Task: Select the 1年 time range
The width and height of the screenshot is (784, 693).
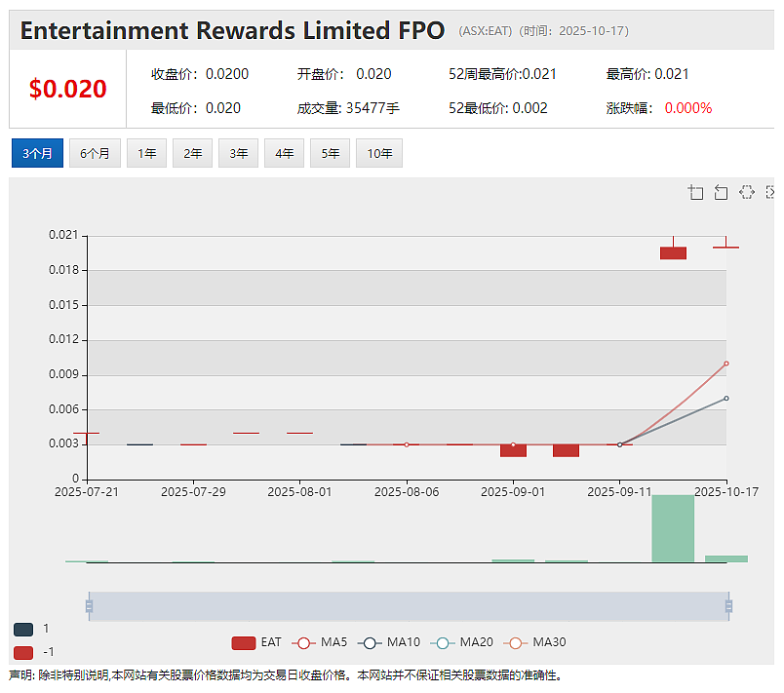Action: pyautogui.click(x=146, y=153)
